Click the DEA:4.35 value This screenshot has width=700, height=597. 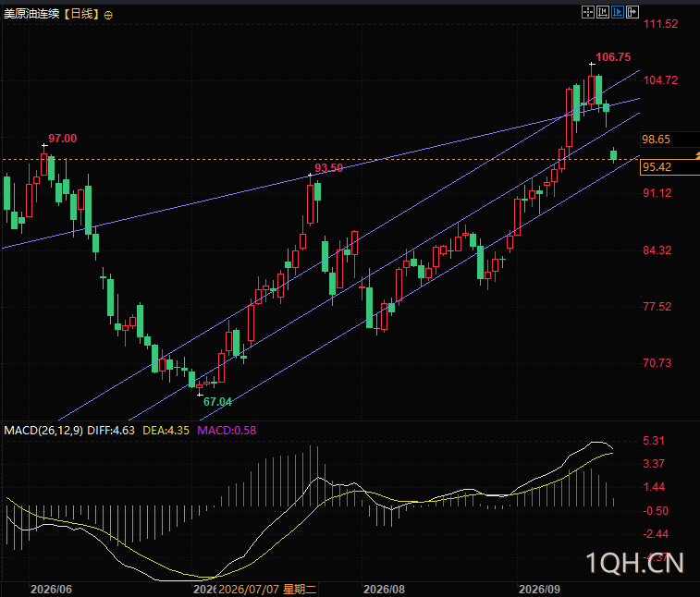point(166,431)
